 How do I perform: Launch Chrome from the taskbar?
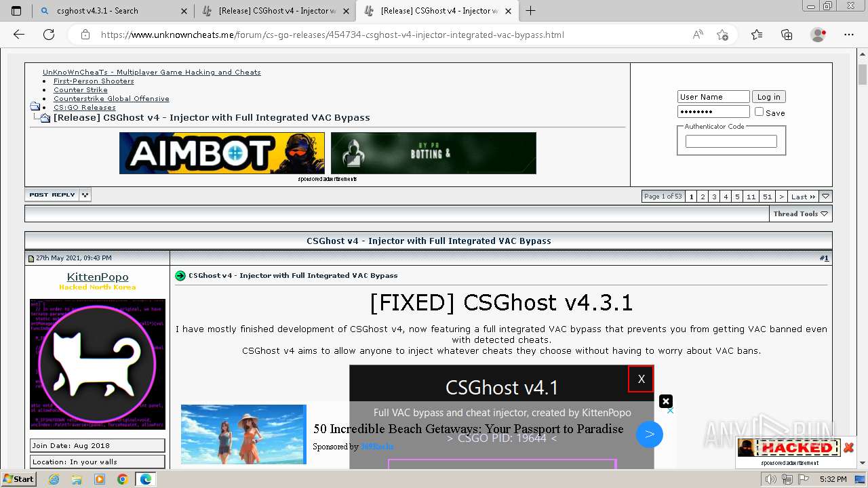coord(122,479)
